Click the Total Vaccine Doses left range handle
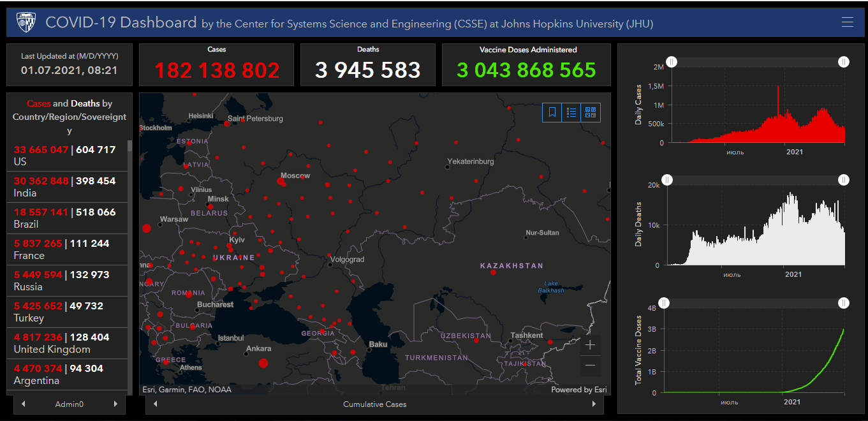 (665, 303)
